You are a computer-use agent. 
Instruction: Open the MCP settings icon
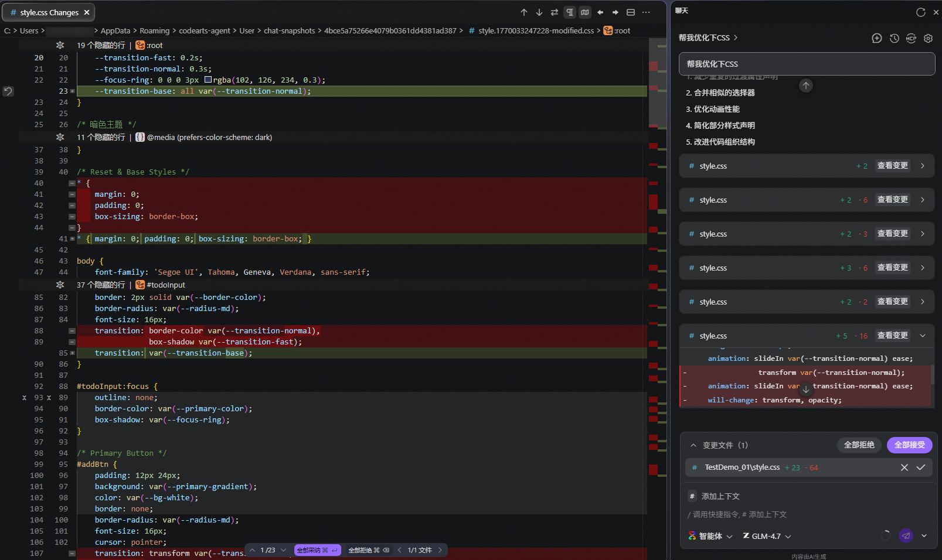click(x=911, y=38)
